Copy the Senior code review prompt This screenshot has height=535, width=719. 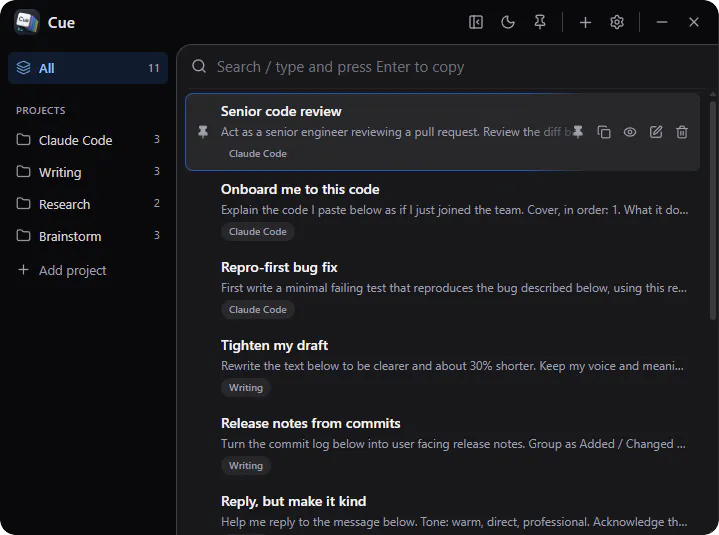tap(604, 132)
